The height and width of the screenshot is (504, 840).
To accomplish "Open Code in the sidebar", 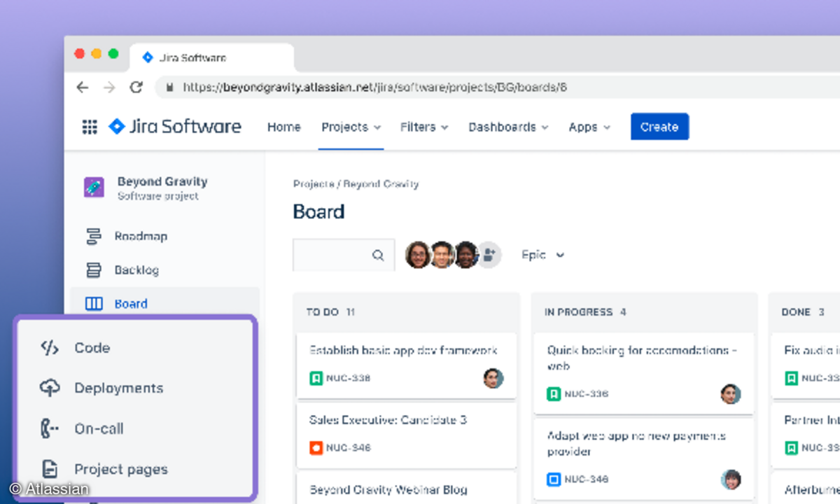I will [92, 348].
